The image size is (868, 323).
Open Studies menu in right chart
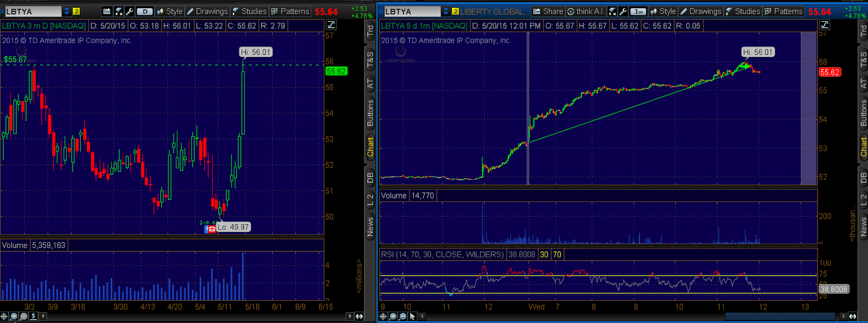pyautogui.click(x=743, y=11)
